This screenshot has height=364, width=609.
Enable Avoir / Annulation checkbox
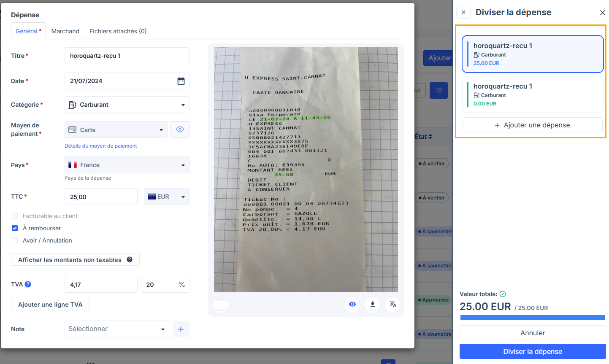[15, 240]
